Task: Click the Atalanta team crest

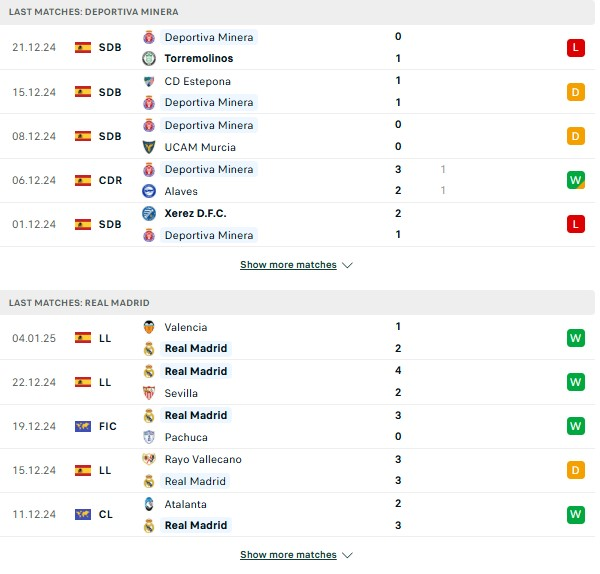Action: click(x=149, y=503)
